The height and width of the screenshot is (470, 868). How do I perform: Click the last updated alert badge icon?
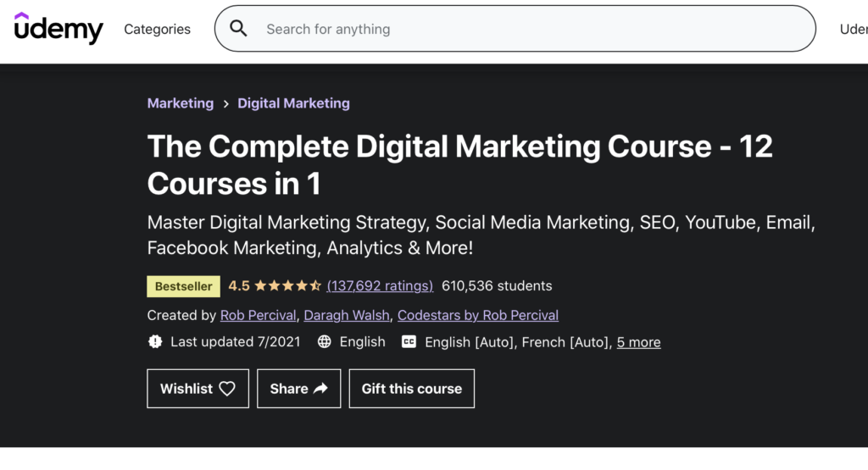(155, 342)
